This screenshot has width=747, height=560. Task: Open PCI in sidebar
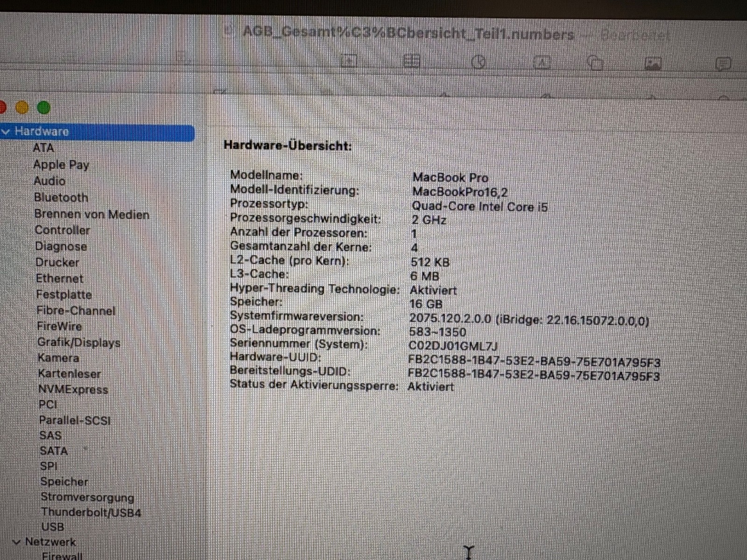(x=48, y=405)
